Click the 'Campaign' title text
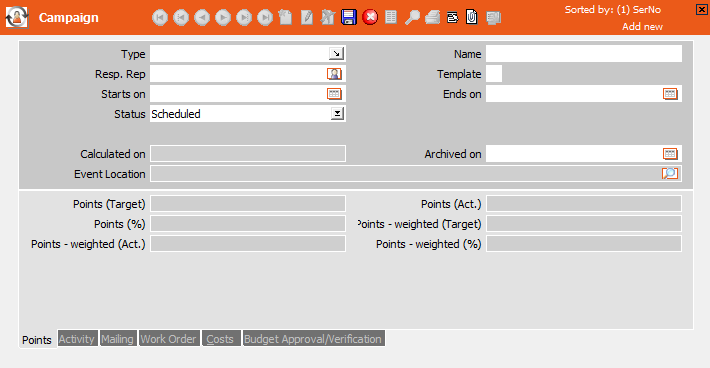The width and height of the screenshot is (710, 368). [68, 18]
